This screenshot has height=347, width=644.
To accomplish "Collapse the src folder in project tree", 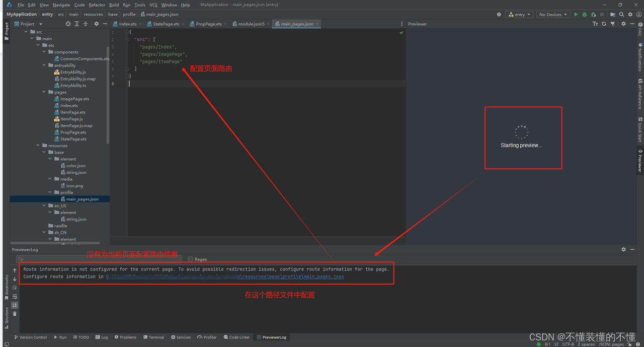I will [27, 32].
